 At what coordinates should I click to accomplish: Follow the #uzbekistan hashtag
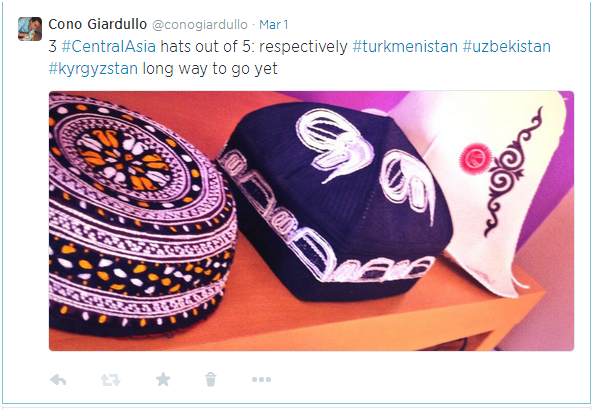506,47
